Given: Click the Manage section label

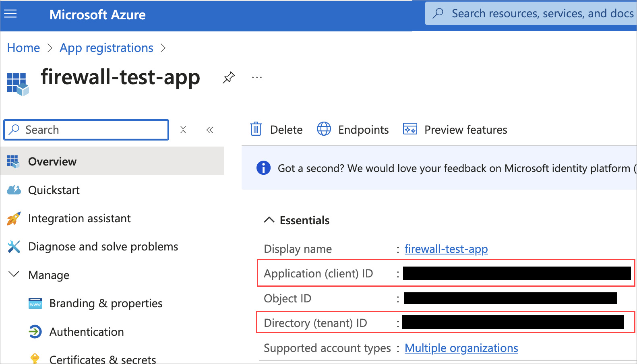Looking at the screenshot, I should coord(49,275).
